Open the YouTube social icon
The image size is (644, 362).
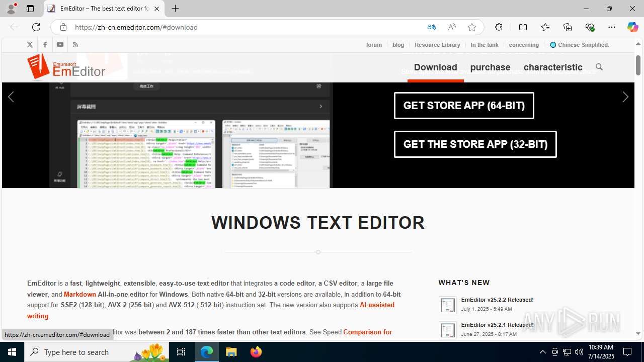60,45
